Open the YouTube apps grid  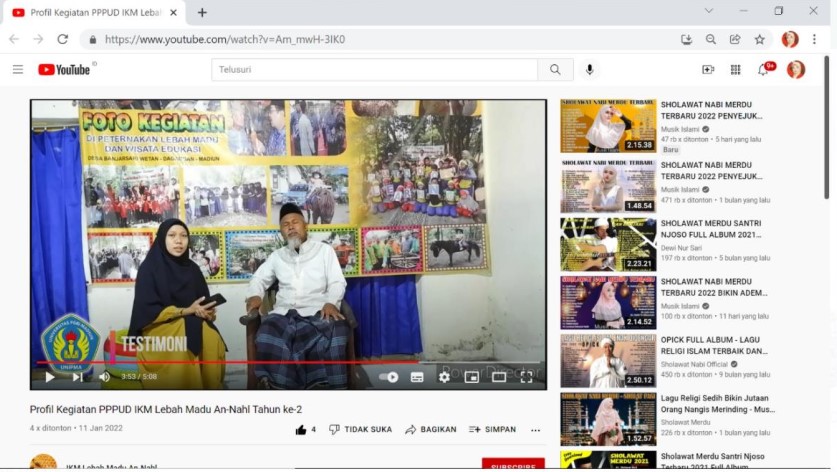click(736, 70)
